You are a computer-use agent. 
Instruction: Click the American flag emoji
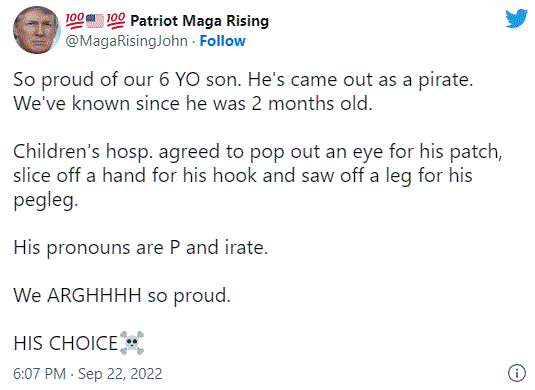[x=95, y=21]
